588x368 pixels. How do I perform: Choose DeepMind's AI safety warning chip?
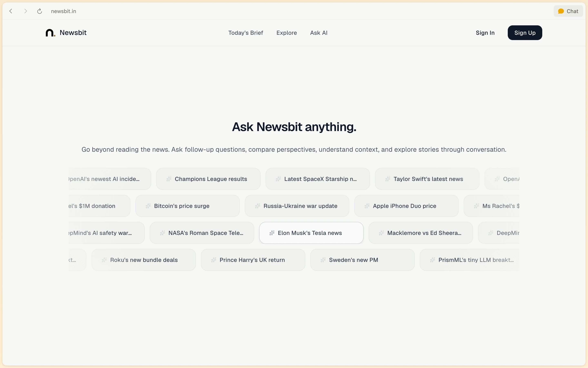(x=106, y=233)
